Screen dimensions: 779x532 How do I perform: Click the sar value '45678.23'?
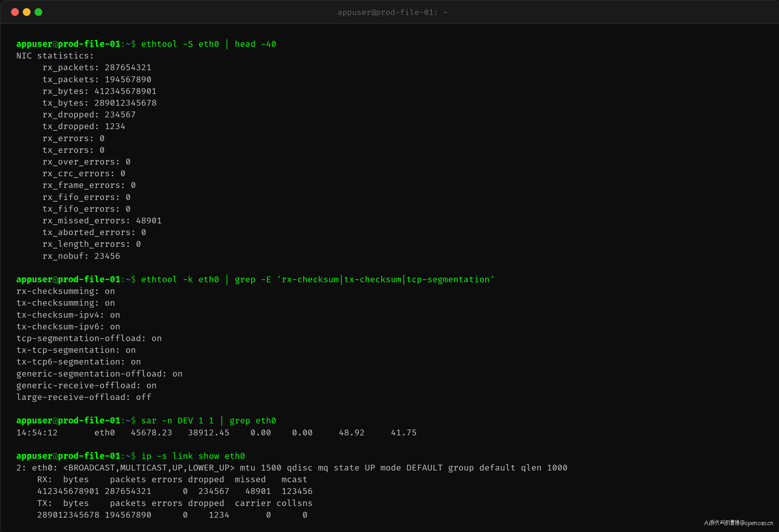(152, 432)
